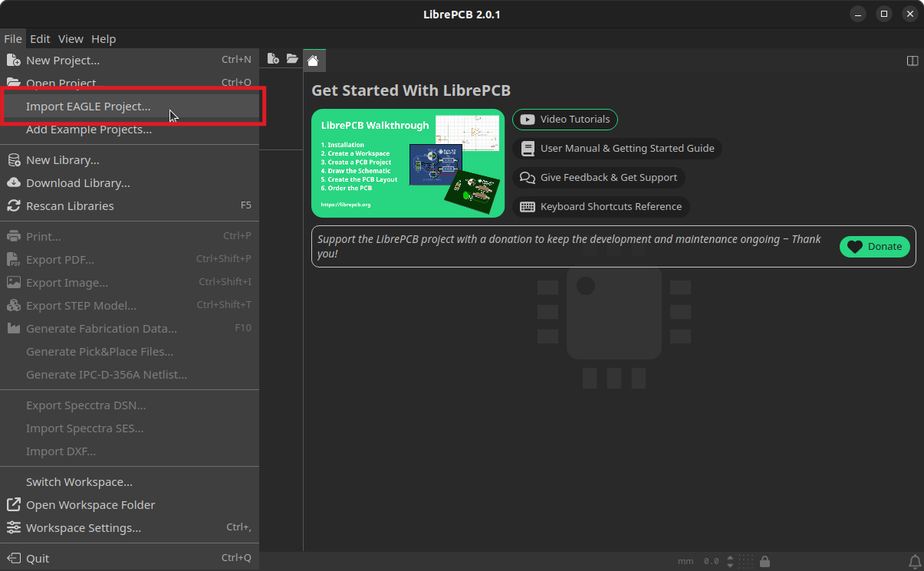Click the Open Project folder icon in toolbar
Viewport: 924px width, 571px height.
[292, 59]
